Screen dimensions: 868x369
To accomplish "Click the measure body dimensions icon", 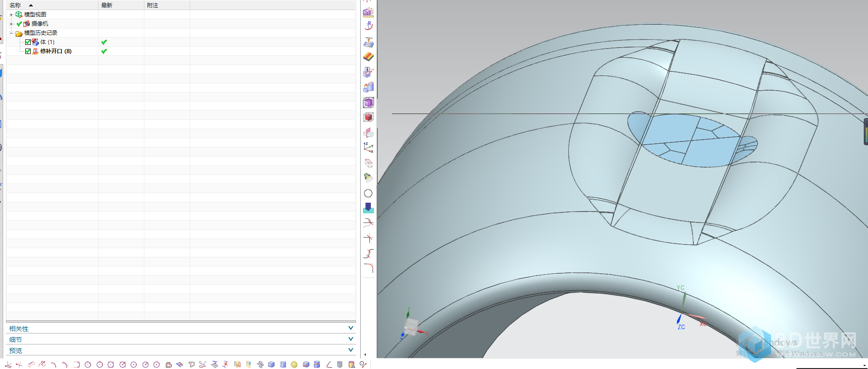I will [368, 12].
